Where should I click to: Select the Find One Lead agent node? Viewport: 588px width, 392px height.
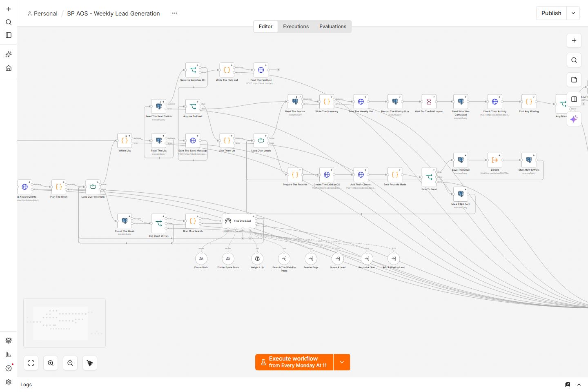coord(239,221)
